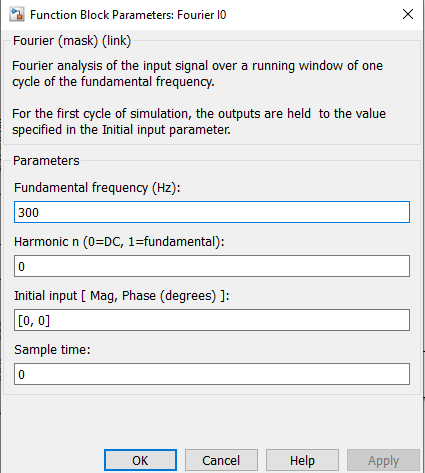Click the Simulink icon in the title bar
Viewport: 425px width, 473px height.
(17, 15)
